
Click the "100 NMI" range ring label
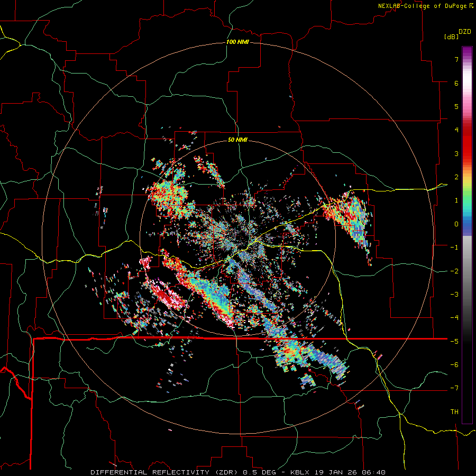(x=237, y=42)
